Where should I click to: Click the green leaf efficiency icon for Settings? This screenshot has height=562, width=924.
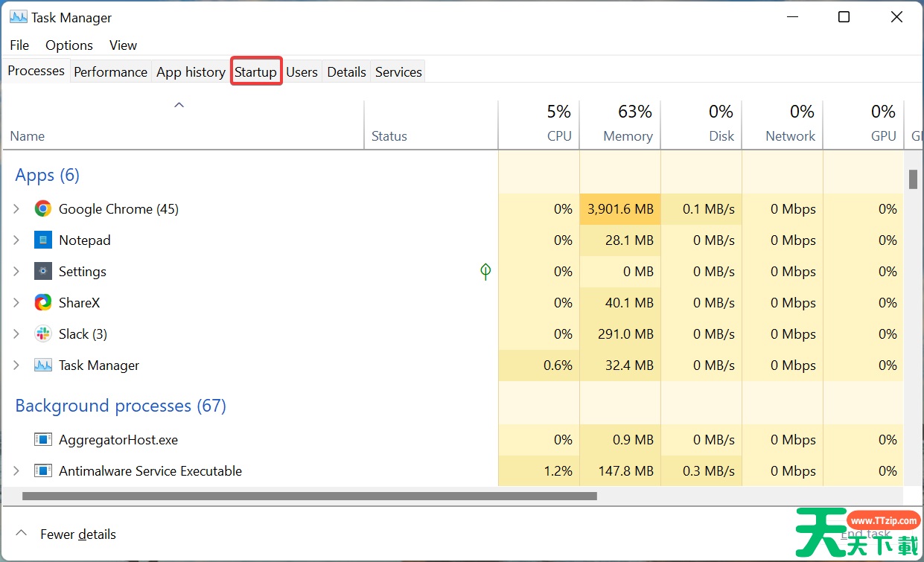485,272
